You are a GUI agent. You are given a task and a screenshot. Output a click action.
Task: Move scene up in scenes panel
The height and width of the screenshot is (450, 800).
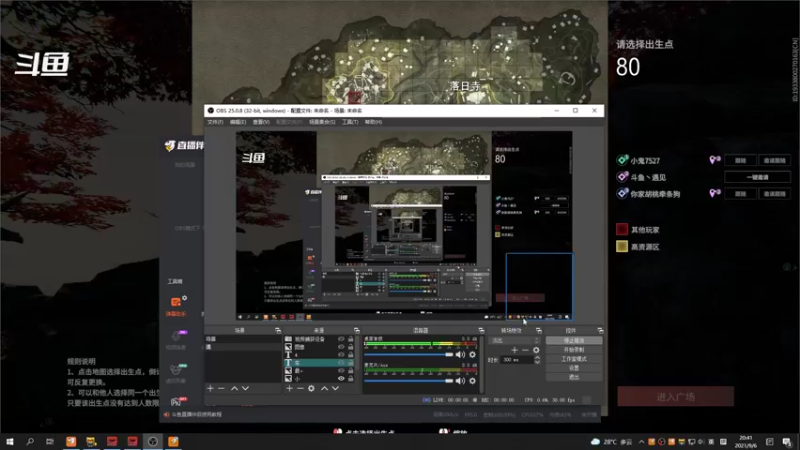coord(234,388)
